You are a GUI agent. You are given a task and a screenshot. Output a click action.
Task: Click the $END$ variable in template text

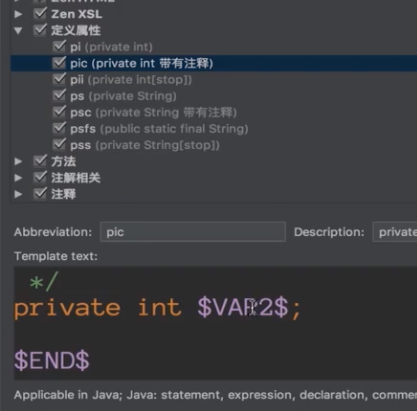click(x=52, y=360)
